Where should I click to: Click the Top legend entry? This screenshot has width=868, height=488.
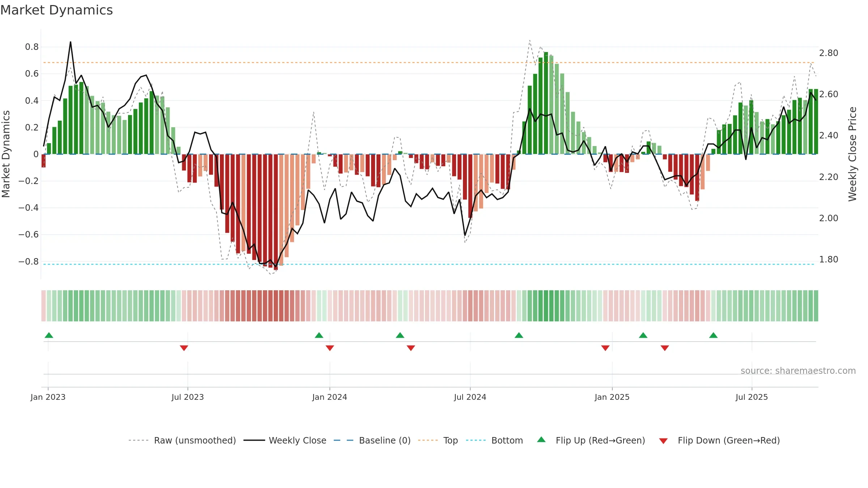(x=438, y=440)
